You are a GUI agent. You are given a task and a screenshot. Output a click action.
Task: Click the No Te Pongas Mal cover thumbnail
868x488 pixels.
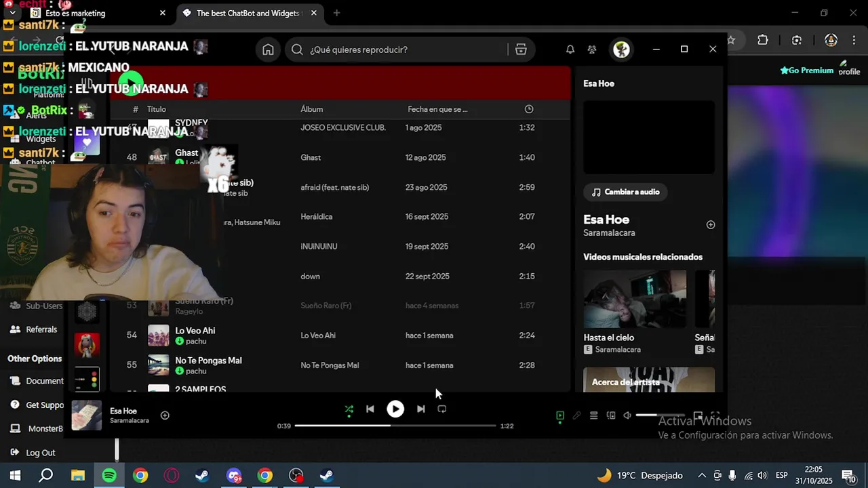[x=159, y=365]
